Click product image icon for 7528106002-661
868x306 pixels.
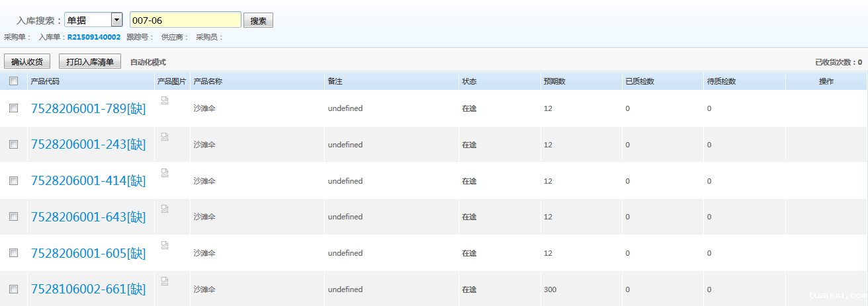tap(164, 281)
